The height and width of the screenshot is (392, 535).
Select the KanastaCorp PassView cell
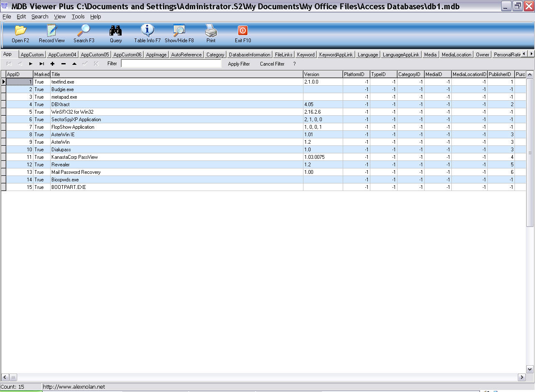177,157
